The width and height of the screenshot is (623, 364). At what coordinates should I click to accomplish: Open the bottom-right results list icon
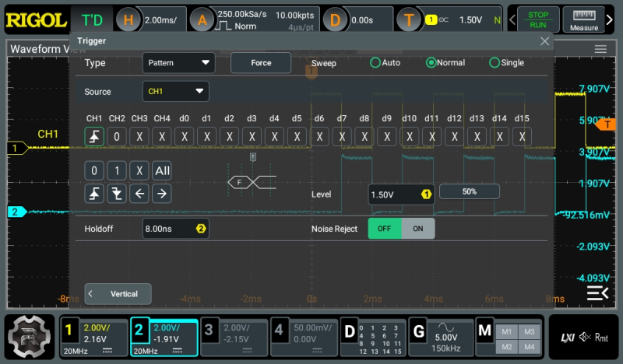597,292
